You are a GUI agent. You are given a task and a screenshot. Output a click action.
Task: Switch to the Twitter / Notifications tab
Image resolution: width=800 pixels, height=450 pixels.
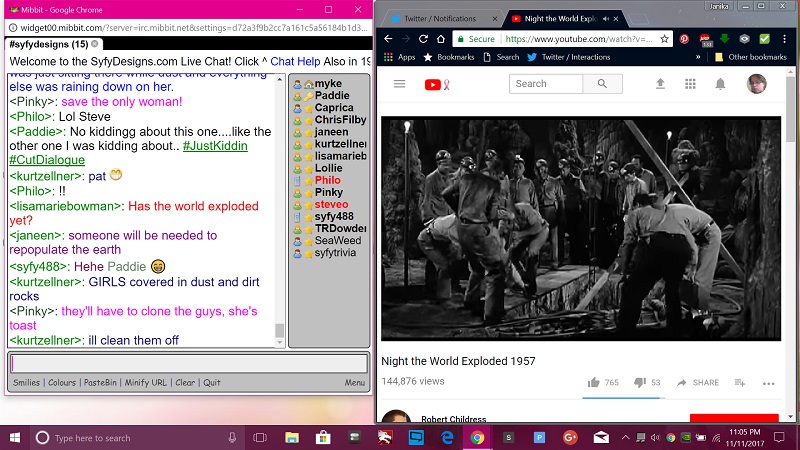[440, 18]
